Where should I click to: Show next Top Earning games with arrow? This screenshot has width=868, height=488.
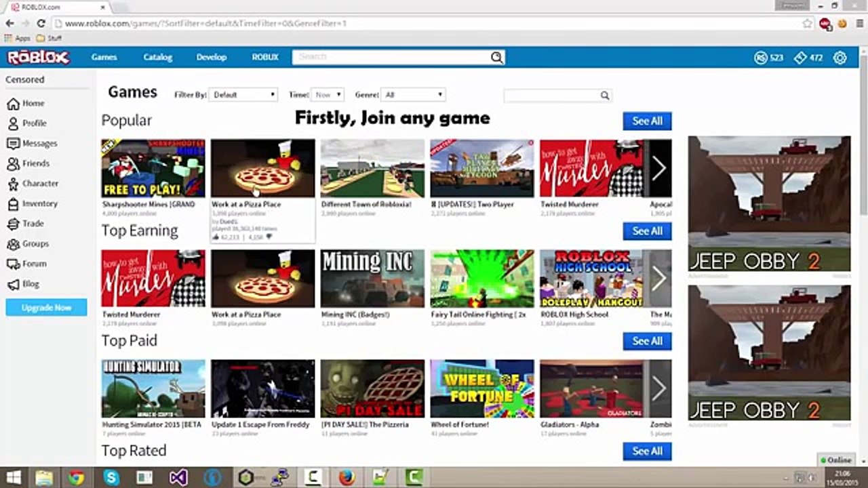click(x=658, y=279)
